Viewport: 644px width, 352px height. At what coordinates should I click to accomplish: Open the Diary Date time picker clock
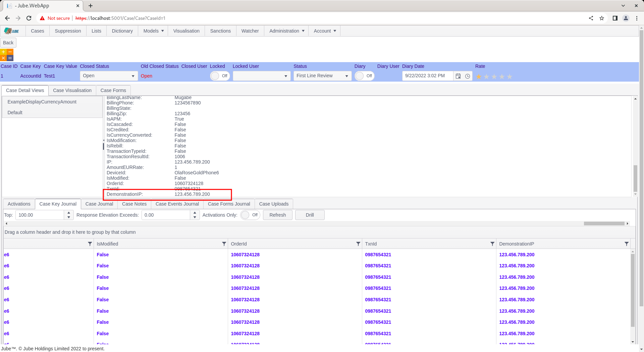coord(468,76)
